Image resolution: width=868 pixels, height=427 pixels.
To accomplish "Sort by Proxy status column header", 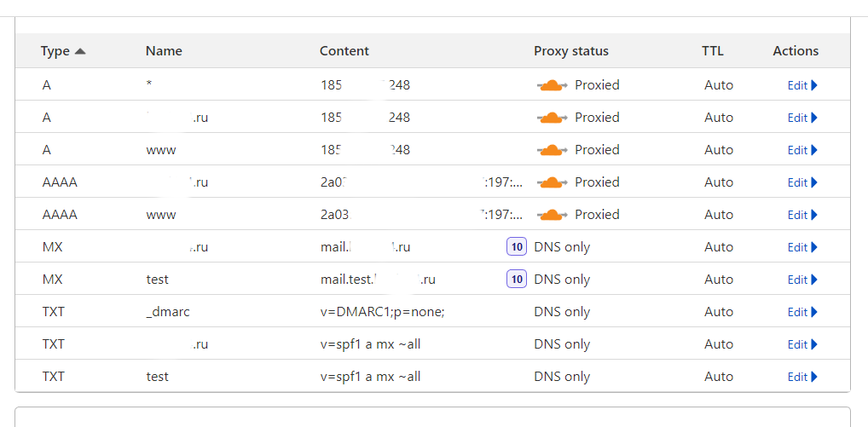I will pyautogui.click(x=570, y=51).
